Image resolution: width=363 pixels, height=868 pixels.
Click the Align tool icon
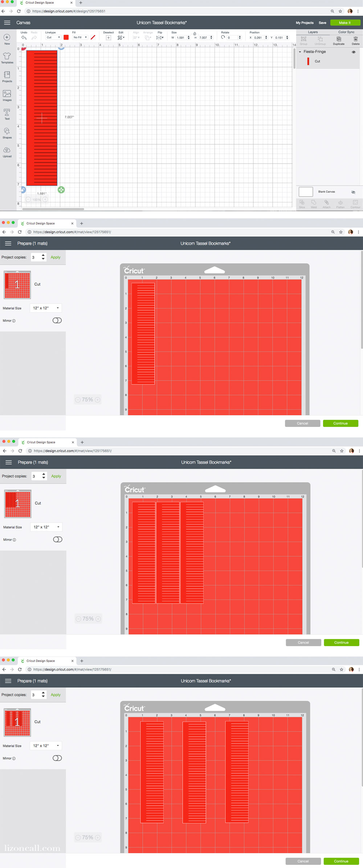136,37
